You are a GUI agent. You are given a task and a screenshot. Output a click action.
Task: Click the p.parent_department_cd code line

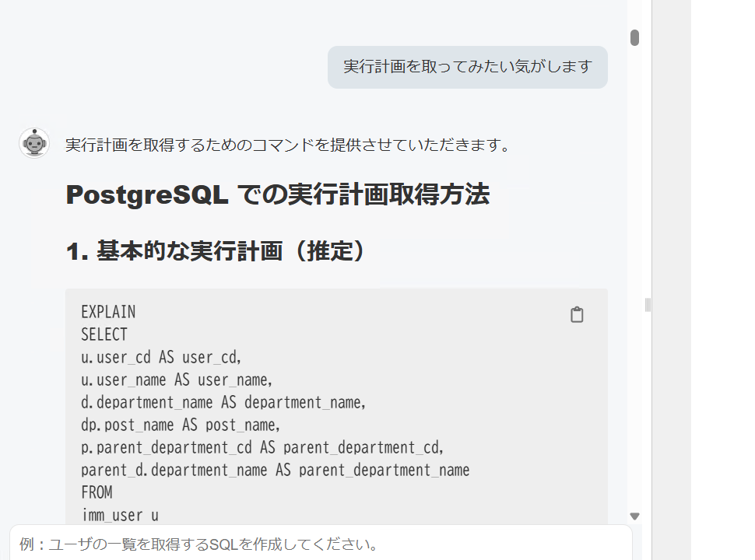pyautogui.click(x=262, y=448)
